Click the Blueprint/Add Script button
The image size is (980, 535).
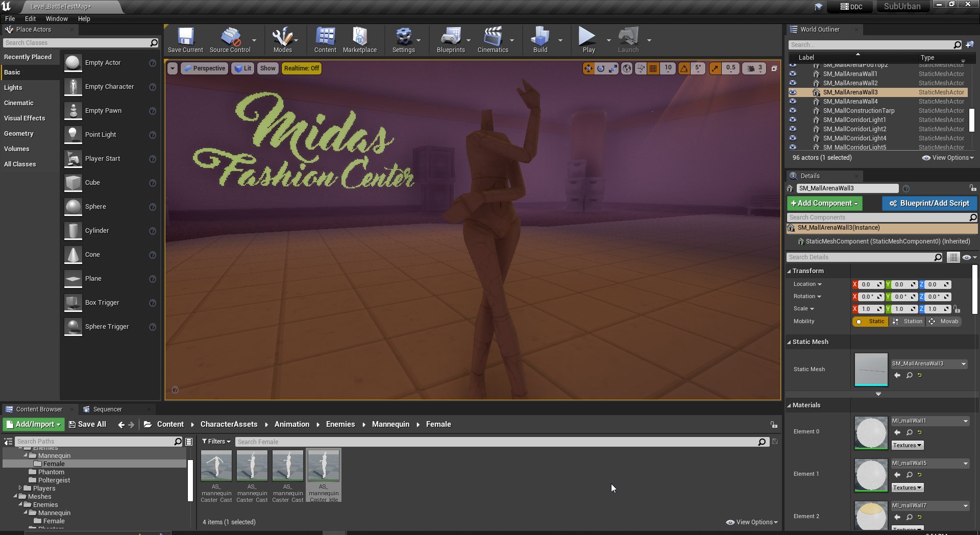(x=929, y=203)
